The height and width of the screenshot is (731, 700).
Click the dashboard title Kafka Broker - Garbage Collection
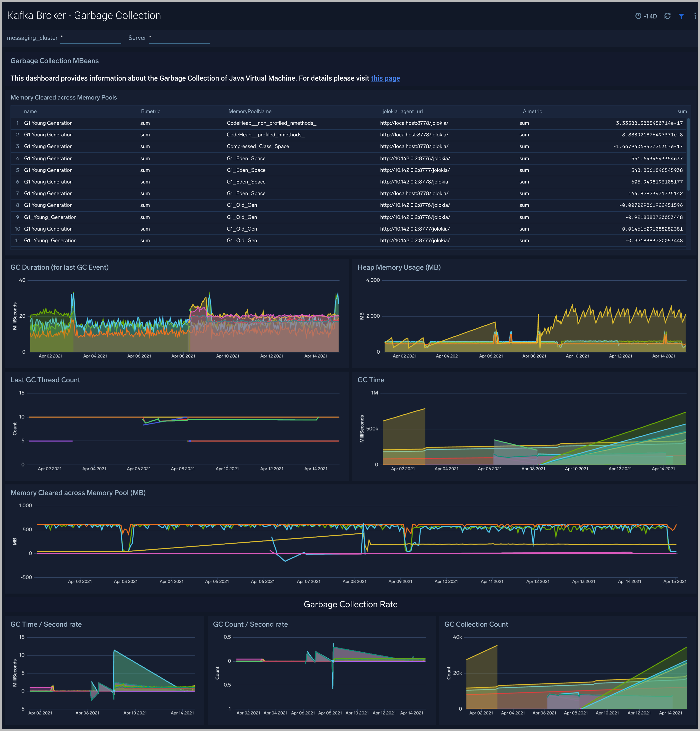84,15
